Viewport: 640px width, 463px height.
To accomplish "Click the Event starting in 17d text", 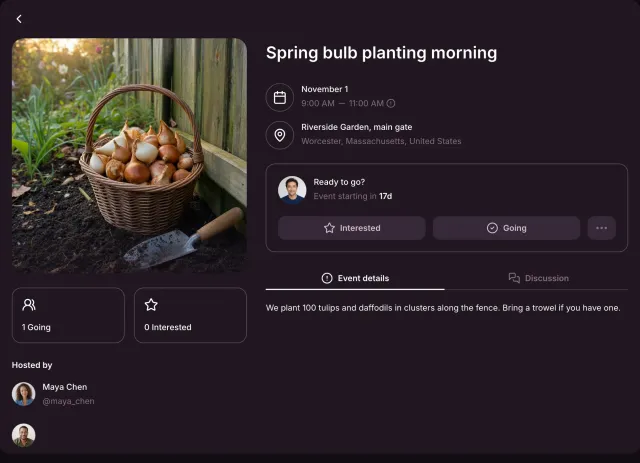I will click(353, 196).
